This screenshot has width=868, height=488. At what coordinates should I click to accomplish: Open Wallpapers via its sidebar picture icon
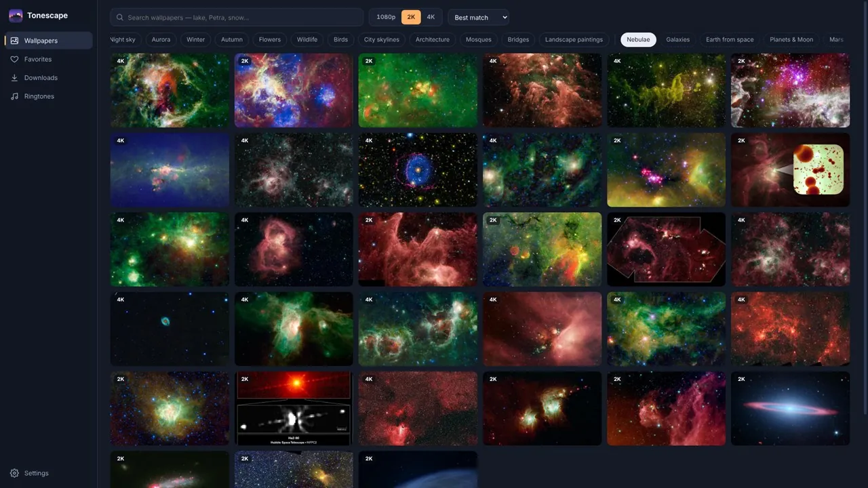pyautogui.click(x=14, y=41)
